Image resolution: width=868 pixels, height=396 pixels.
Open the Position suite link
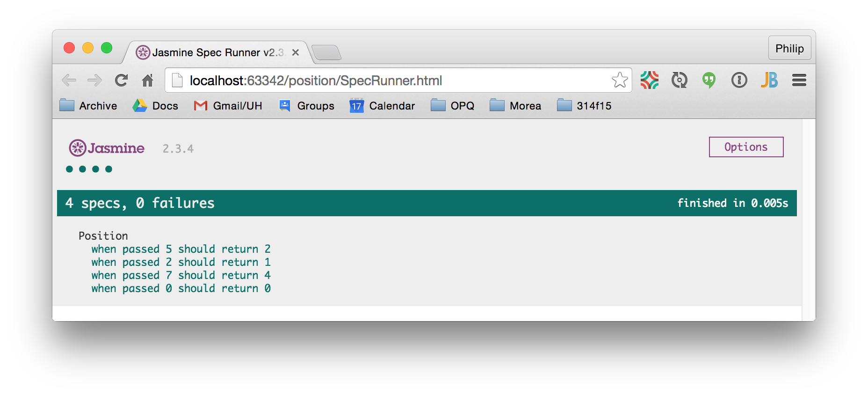[x=103, y=236]
